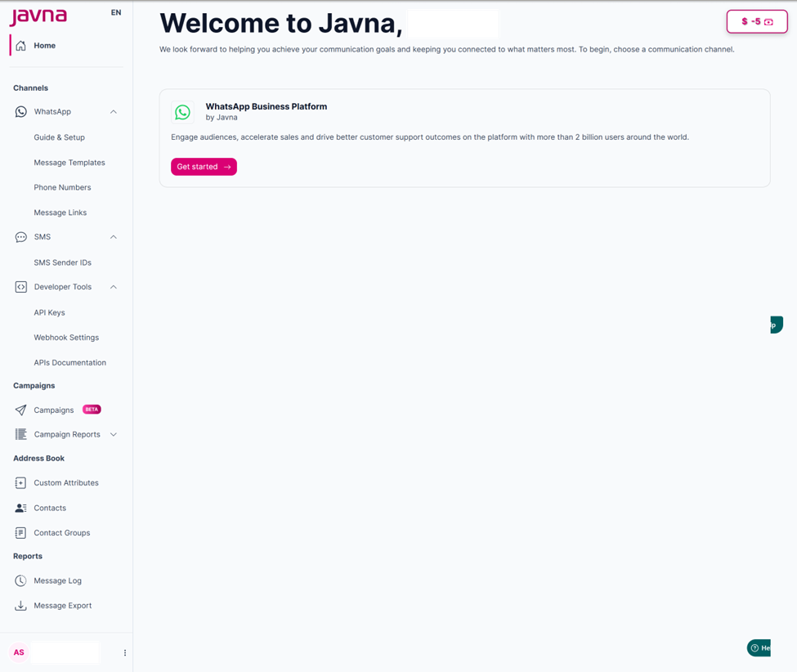Click the Custom Attributes icon
The height and width of the screenshot is (672, 797).
pos(20,483)
